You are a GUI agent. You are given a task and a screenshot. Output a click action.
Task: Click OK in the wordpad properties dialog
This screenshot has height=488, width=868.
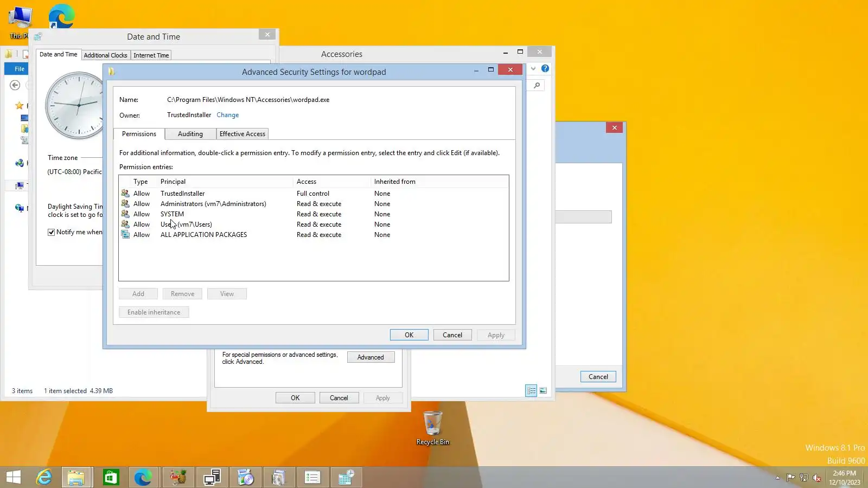click(x=295, y=398)
